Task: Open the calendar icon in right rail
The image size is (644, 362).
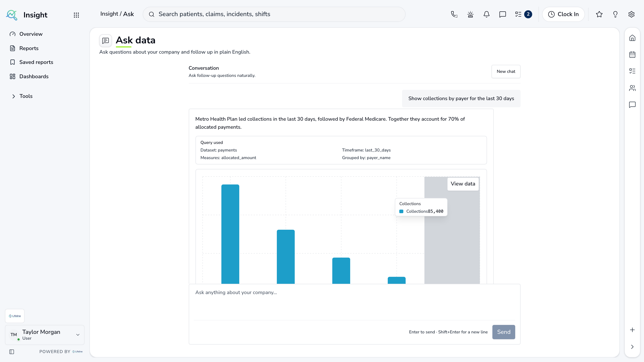Action: pos(632,55)
